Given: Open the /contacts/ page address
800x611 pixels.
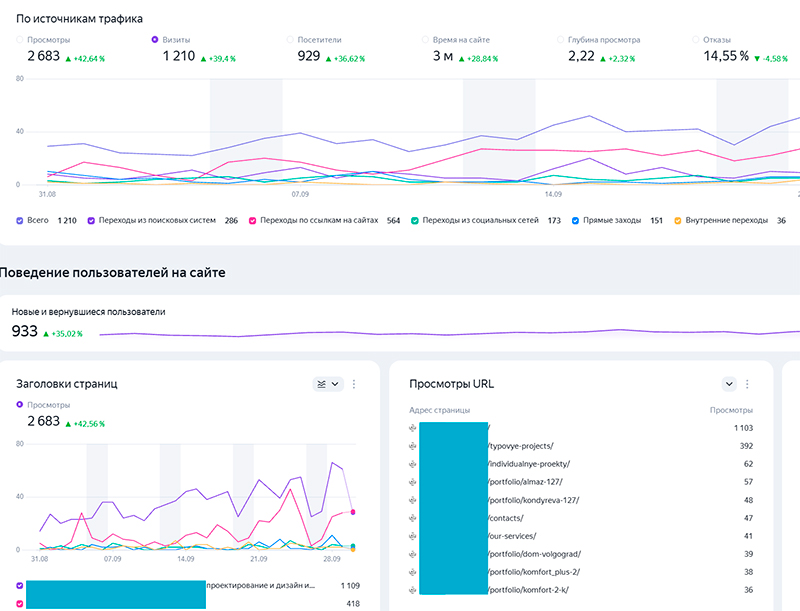Looking at the screenshot, I should [506, 518].
